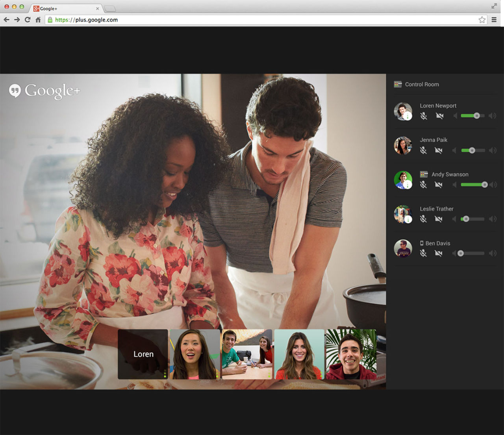504x435 pixels.
Task: Mute Andy Swanson's microphone
Action: [x=423, y=185]
